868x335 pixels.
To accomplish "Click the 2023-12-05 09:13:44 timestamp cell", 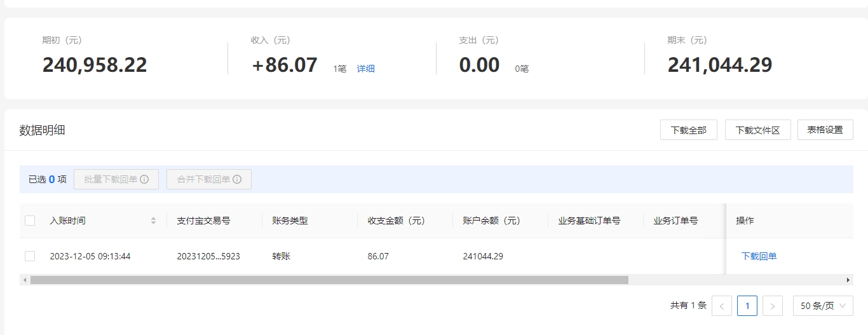I will pyautogui.click(x=90, y=256).
